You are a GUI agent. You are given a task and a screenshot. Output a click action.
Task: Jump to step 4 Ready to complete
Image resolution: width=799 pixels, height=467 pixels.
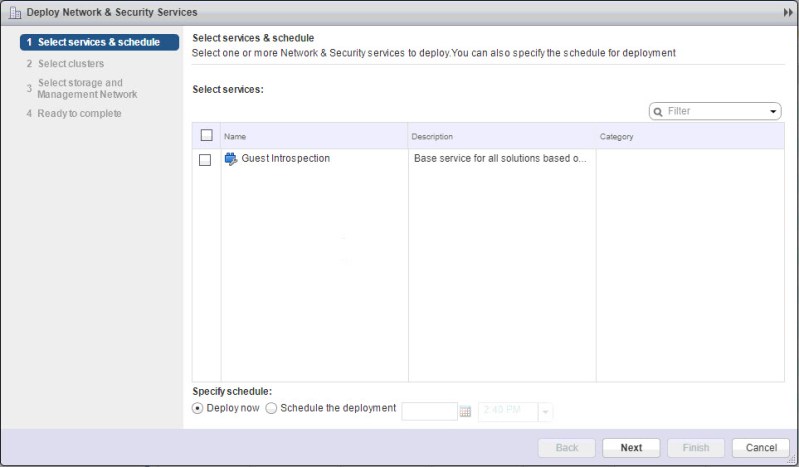(x=79, y=113)
